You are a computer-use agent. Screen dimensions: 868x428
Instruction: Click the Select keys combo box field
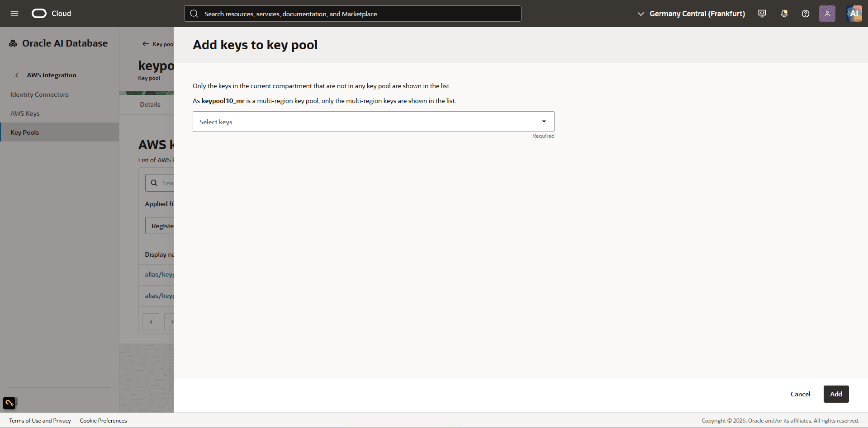click(x=373, y=122)
